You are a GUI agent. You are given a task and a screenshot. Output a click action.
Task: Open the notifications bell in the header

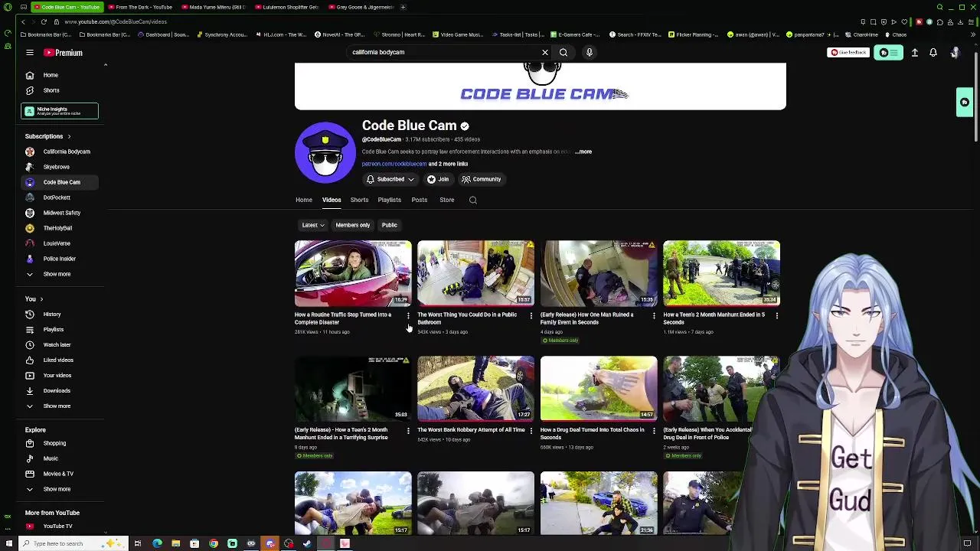pyautogui.click(x=933, y=52)
